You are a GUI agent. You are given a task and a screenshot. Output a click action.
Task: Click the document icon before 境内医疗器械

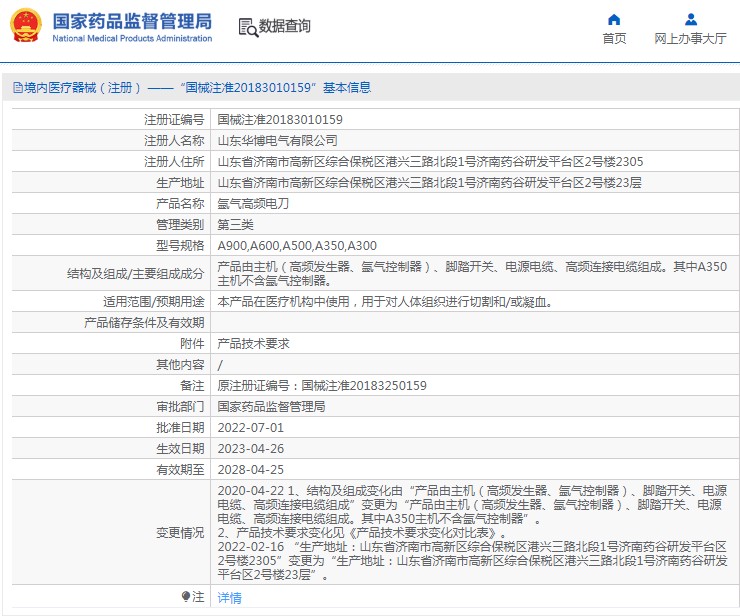click(x=18, y=87)
